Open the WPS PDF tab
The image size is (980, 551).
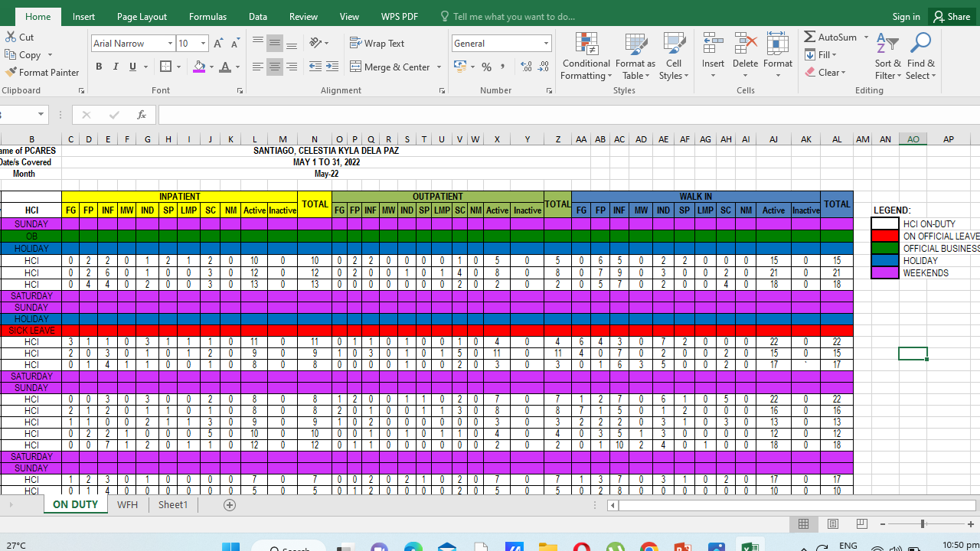coord(400,16)
